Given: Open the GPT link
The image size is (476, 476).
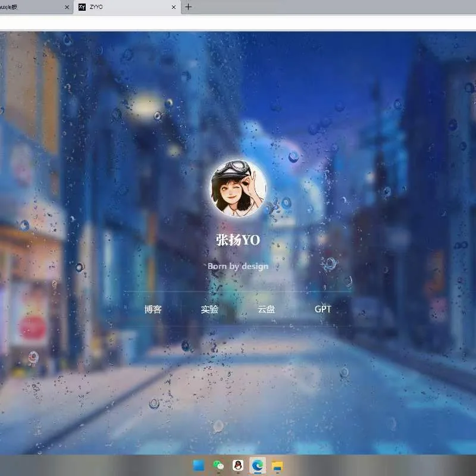Looking at the screenshot, I should click(x=322, y=309).
